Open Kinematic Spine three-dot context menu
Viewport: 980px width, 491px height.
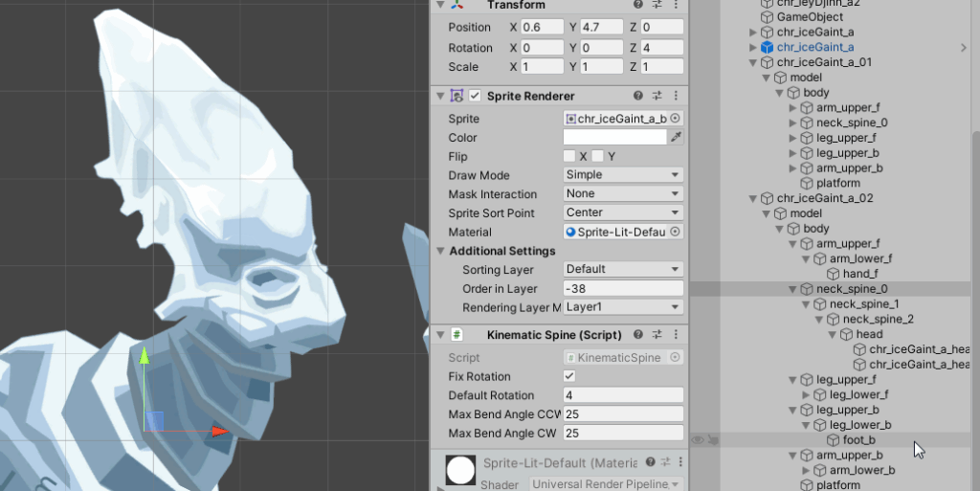[676, 335]
